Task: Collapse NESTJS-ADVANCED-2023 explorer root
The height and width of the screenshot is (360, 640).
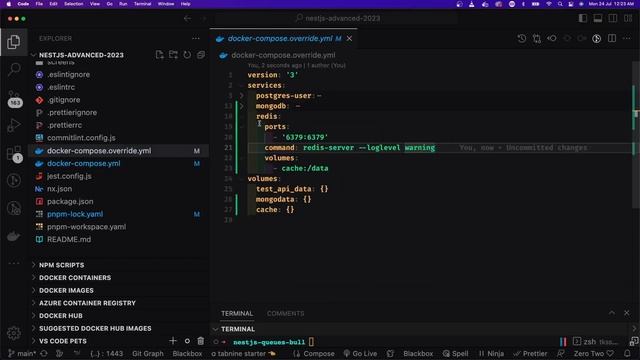Action: (81, 55)
